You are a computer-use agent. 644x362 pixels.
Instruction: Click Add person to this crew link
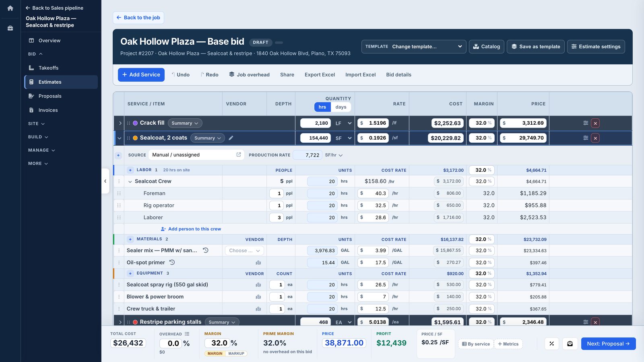pyautogui.click(x=191, y=229)
